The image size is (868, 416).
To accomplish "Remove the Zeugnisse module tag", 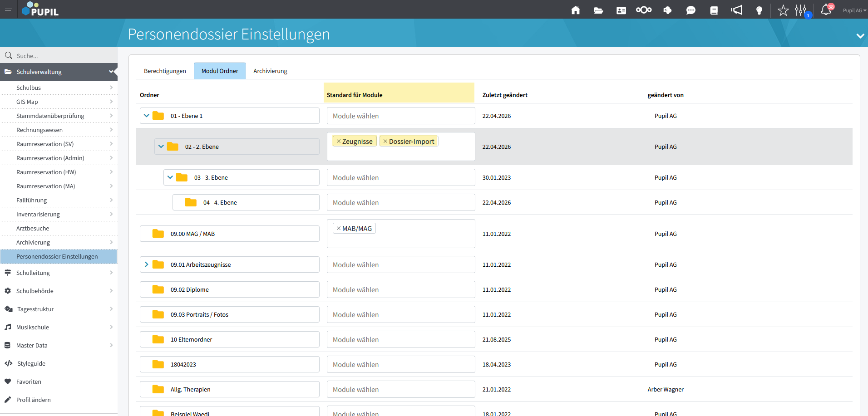I will (x=339, y=142).
